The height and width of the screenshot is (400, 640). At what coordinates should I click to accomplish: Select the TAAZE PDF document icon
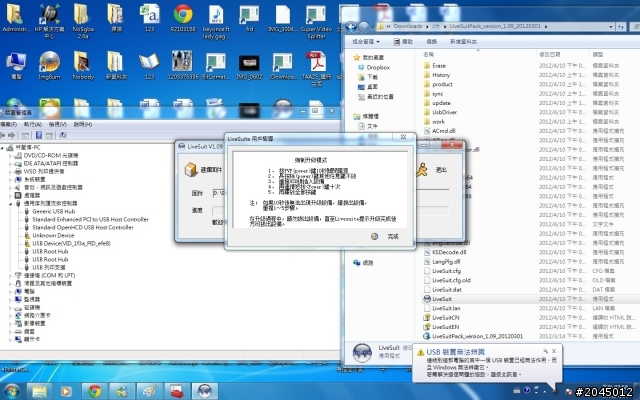317,68
